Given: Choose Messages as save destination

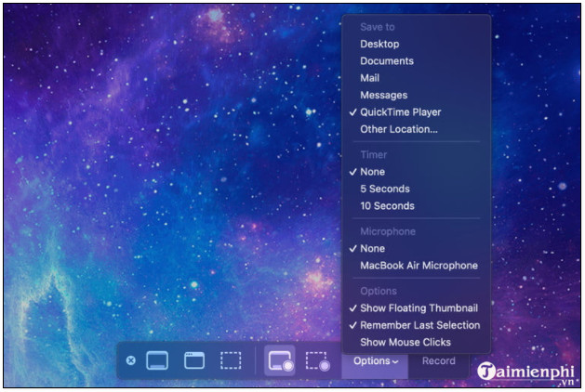Looking at the screenshot, I should (416, 96).
